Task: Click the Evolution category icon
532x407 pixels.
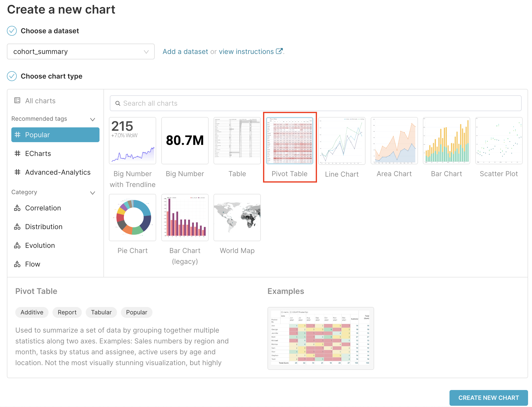Action: coord(17,245)
